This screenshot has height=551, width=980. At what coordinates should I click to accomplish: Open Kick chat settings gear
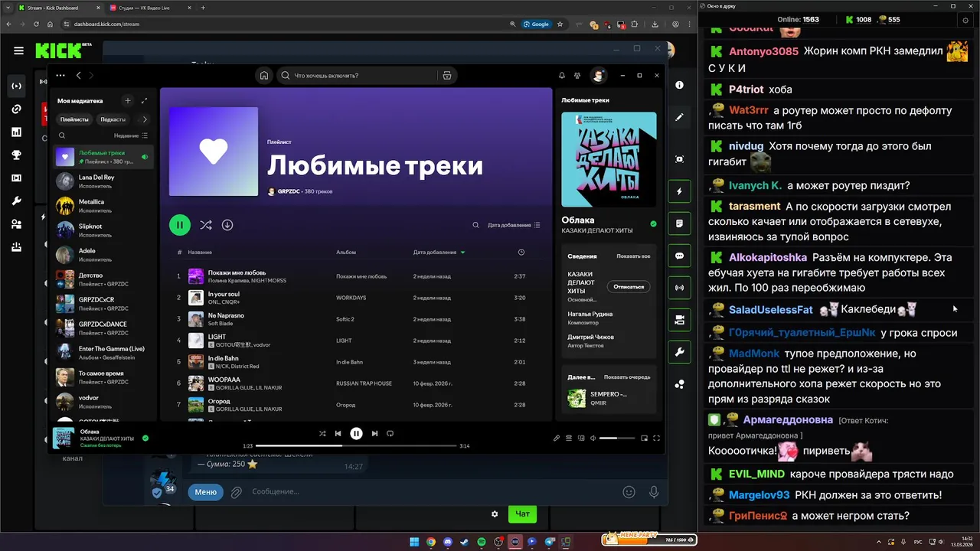coord(495,514)
